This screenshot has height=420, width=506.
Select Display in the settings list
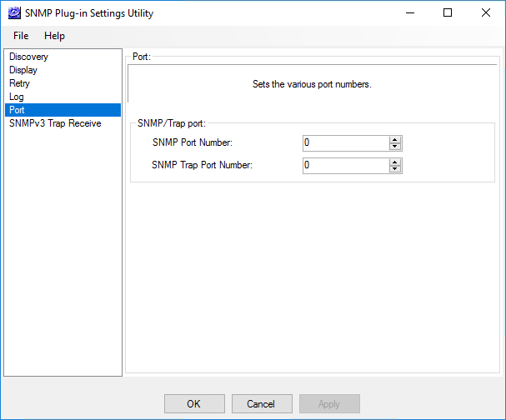point(23,70)
